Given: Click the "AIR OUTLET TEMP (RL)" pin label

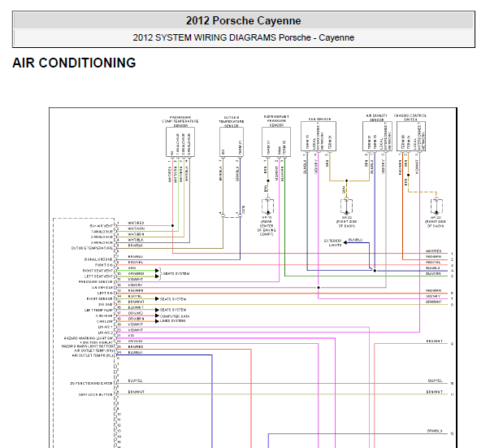Looking at the screenshot, I should click(x=93, y=355).
